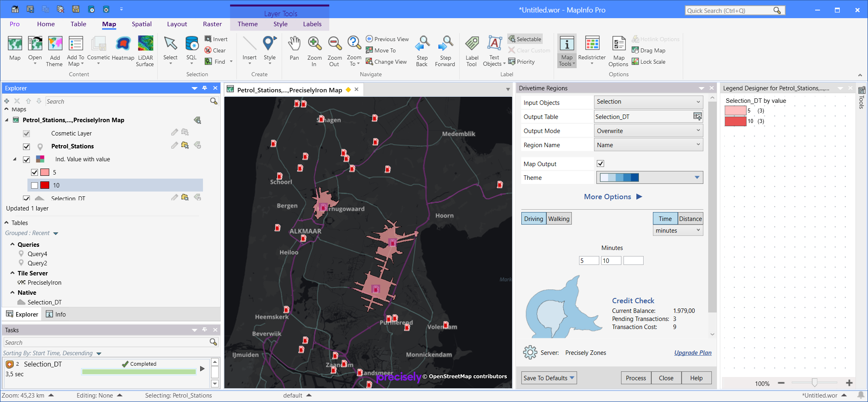Collapse the Queries group in Tables
868x402 pixels.
click(x=13, y=244)
